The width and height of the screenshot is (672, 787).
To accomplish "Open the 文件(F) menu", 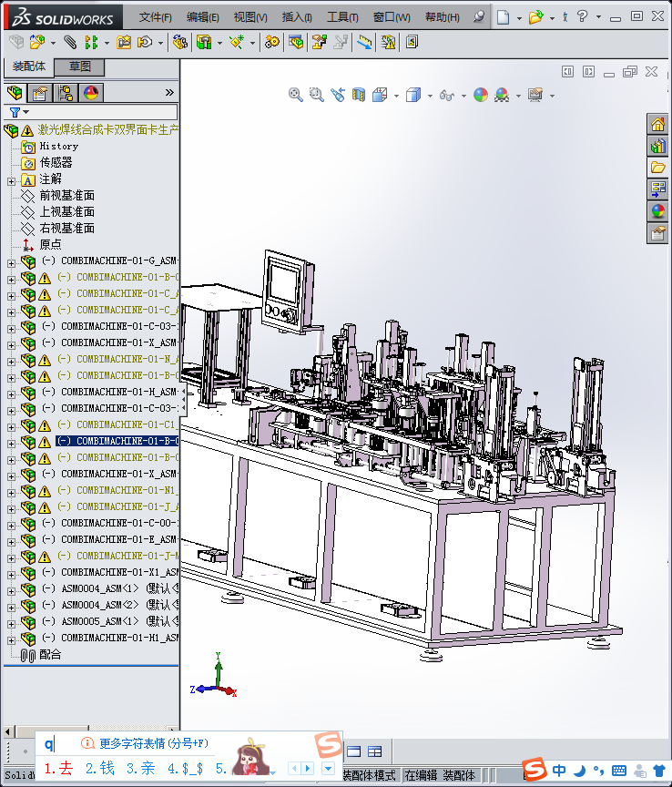I will click(155, 17).
